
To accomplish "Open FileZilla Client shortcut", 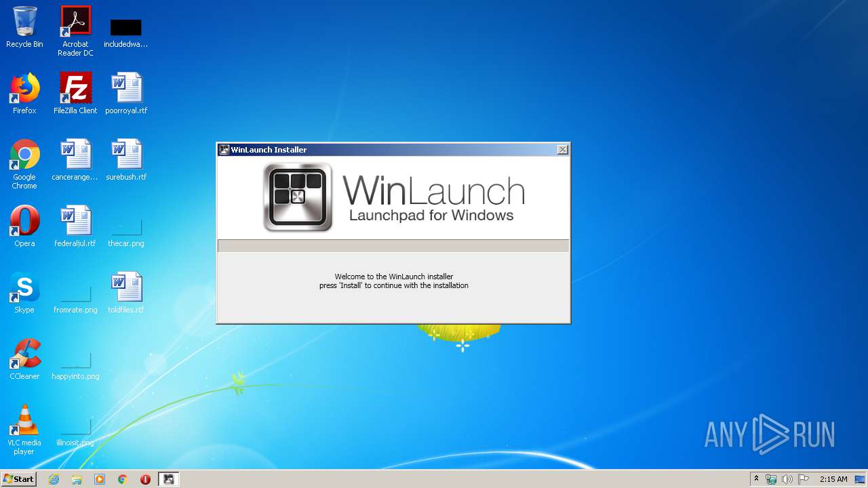I will (x=75, y=94).
